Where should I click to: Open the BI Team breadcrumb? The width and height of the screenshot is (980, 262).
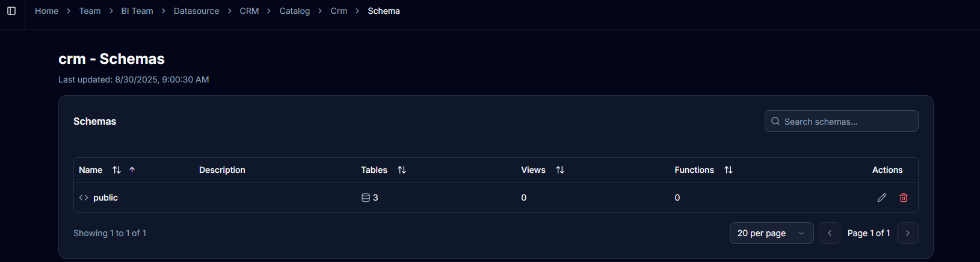tap(137, 11)
